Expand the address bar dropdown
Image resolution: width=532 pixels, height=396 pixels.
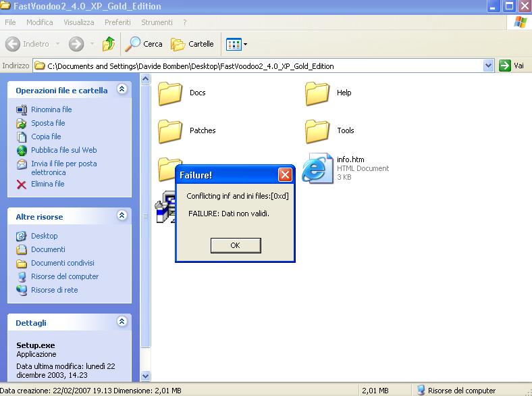488,66
